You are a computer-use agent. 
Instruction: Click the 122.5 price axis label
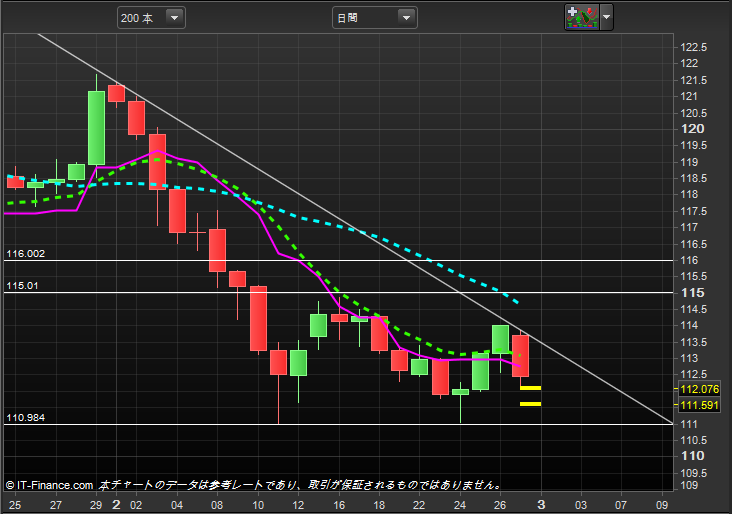[x=694, y=47]
